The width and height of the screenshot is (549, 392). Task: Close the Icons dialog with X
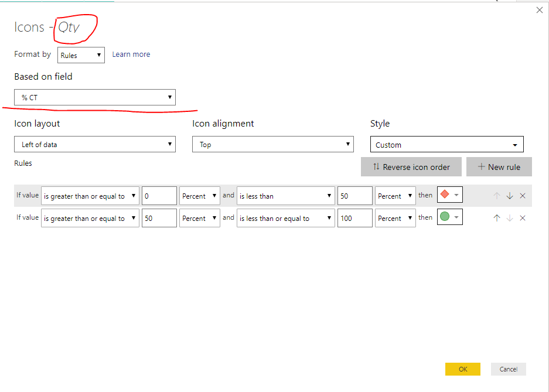[x=539, y=10]
